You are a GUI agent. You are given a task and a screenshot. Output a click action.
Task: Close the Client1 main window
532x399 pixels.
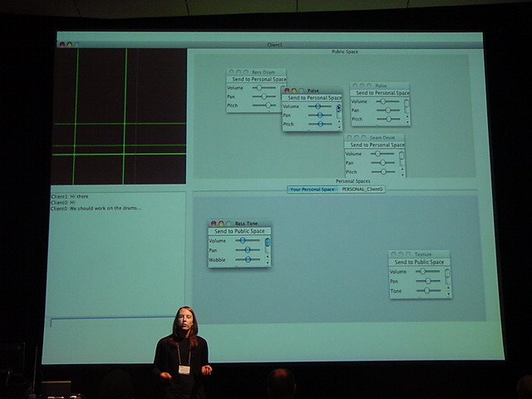62,44
